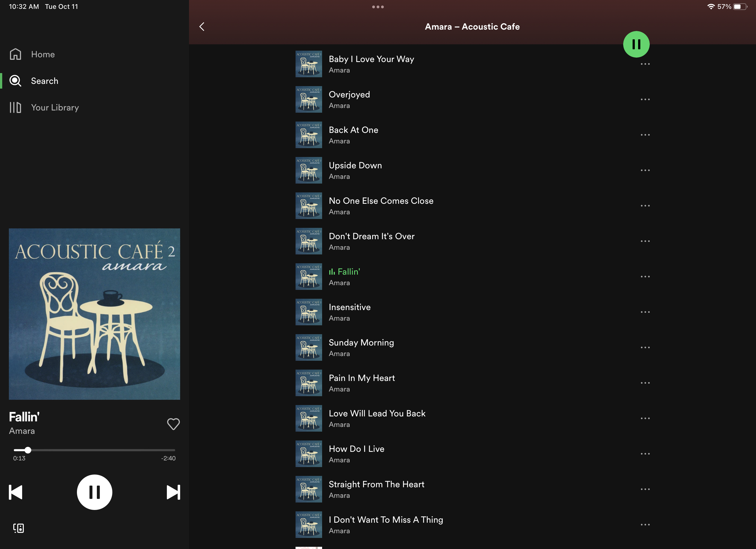Tap the elapsed time 0:13 label
756x549 pixels.
(19, 458)
